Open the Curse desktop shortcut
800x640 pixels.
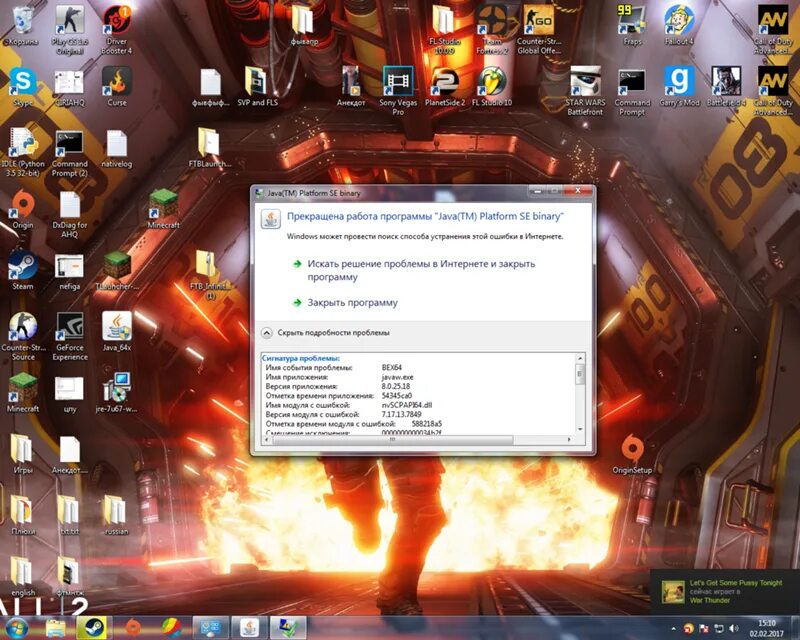[x=117, y=87]
